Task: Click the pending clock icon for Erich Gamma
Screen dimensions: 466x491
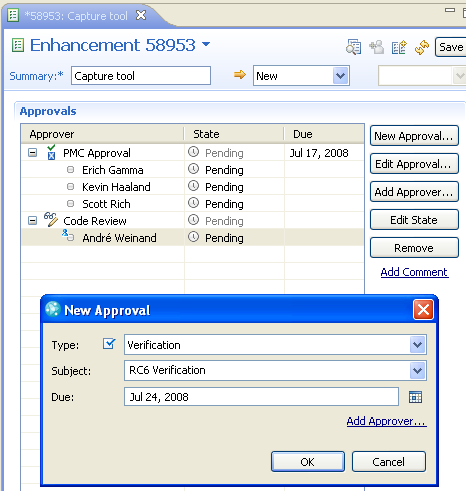Action: 193,169
